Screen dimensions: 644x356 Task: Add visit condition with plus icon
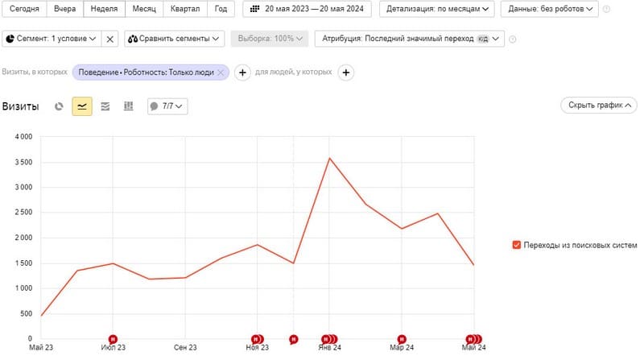[242, 72]
